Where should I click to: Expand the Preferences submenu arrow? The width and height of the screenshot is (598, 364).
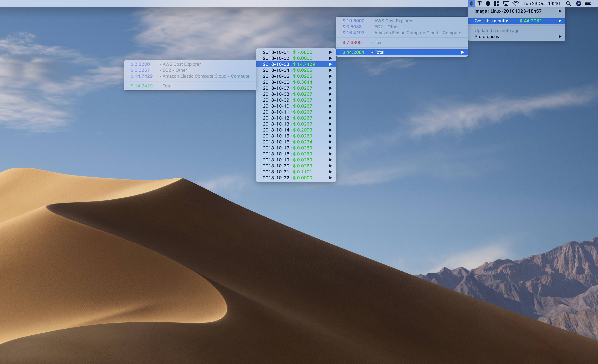click(560, 37)
